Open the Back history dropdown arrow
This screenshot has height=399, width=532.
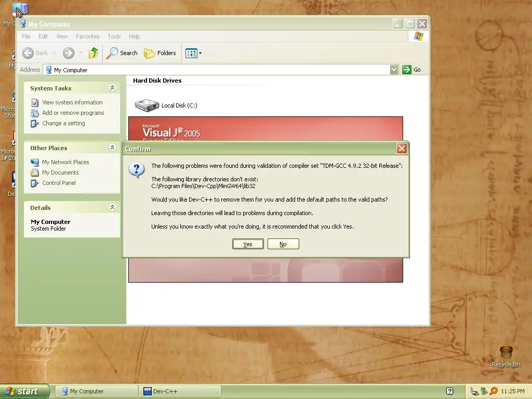(x=54, y=53)
